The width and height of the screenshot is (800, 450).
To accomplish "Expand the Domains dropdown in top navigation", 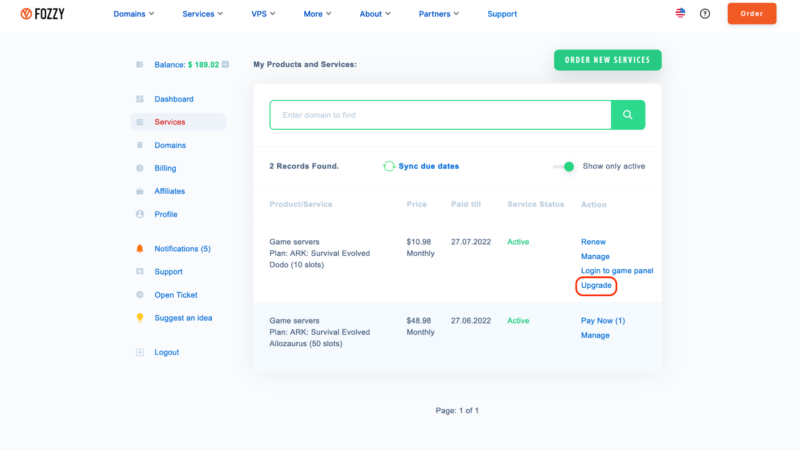I will click(x=134, y=14).
